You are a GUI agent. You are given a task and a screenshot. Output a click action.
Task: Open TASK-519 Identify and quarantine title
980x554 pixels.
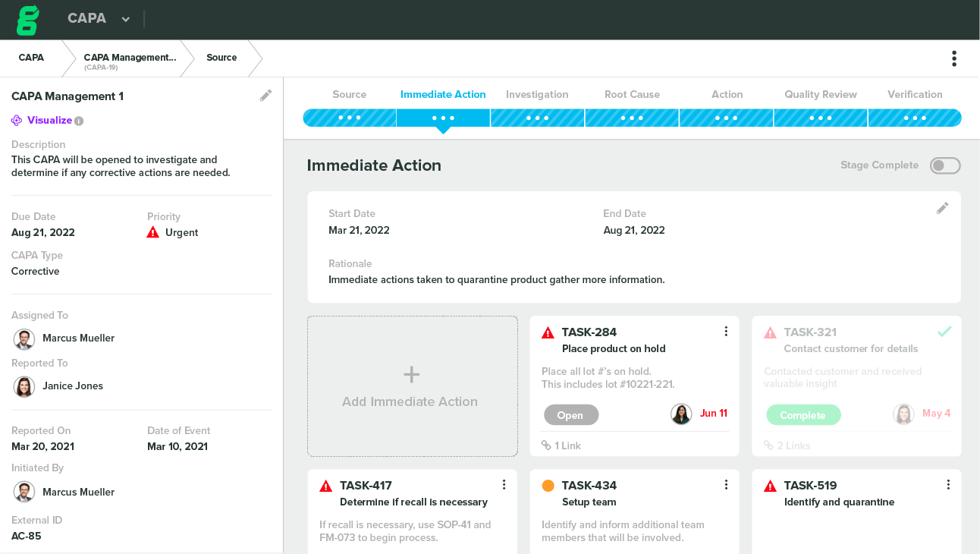[839, 502]
